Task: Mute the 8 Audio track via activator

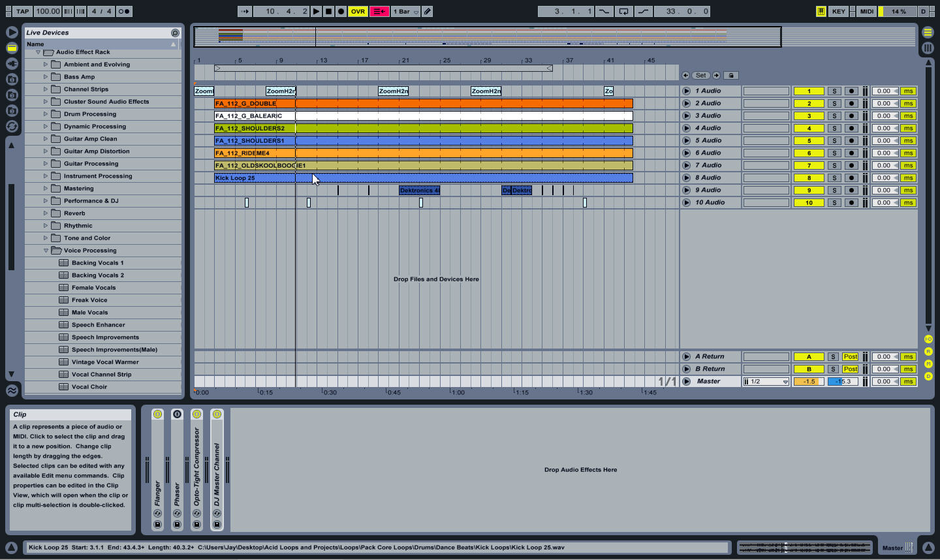Action: click(x=809, y=178)
